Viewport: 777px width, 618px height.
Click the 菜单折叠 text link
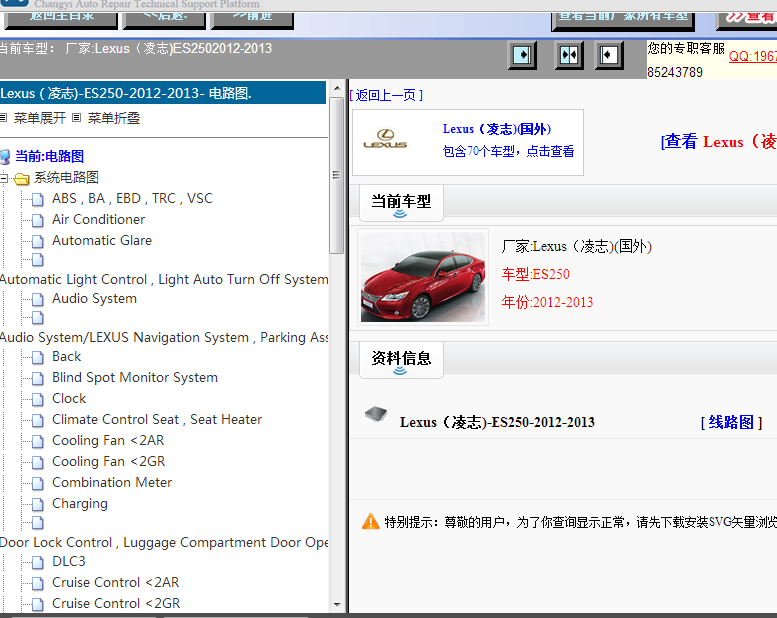pos(113,118)
